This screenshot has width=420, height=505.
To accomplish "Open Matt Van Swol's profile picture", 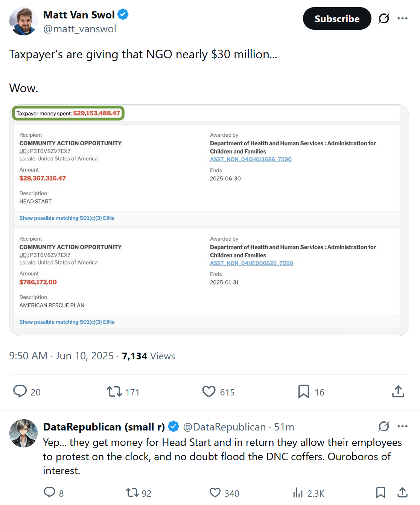I will (x=23, y=21).
